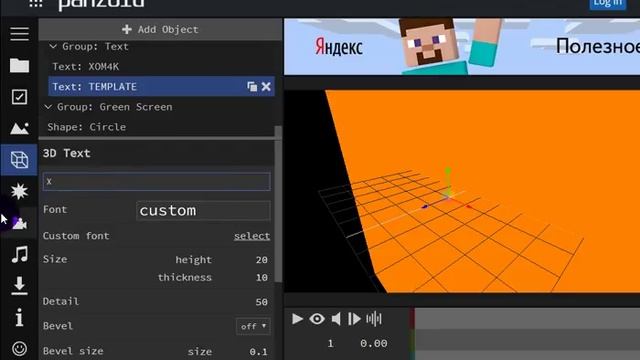Collapse the Group: Green Screen tree
The width and height of the screenshot is (640, 360).
pos(48,107)
